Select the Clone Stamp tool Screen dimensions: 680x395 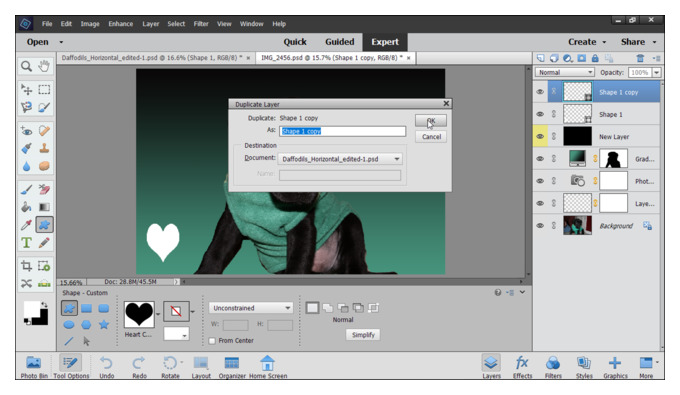[x=44, y=148]
